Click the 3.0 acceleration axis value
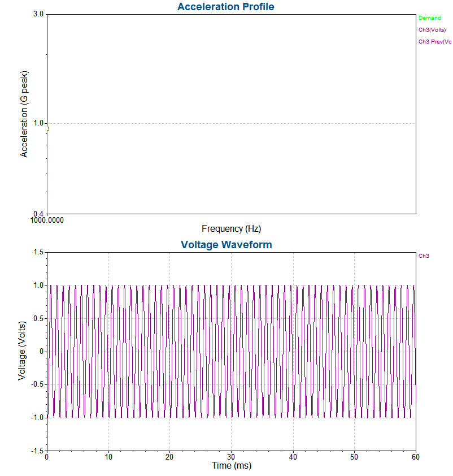Screen dimensions: 453x476 (38, 14)
